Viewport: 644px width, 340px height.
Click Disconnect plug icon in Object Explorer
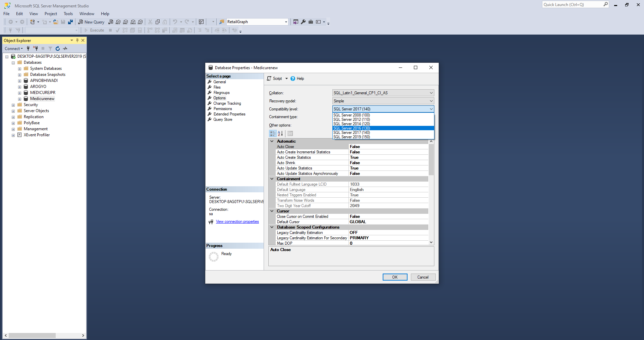[36, 48]
